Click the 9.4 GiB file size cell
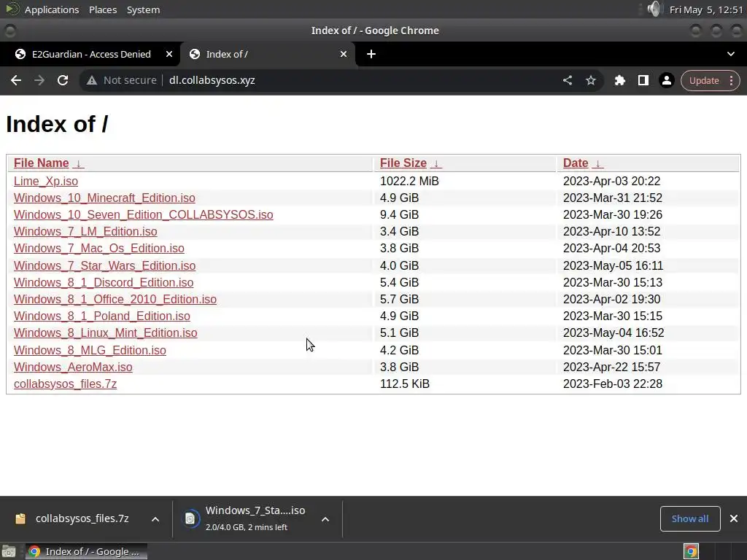The width and height of the screenshot is (747, 560). point(399,214)
